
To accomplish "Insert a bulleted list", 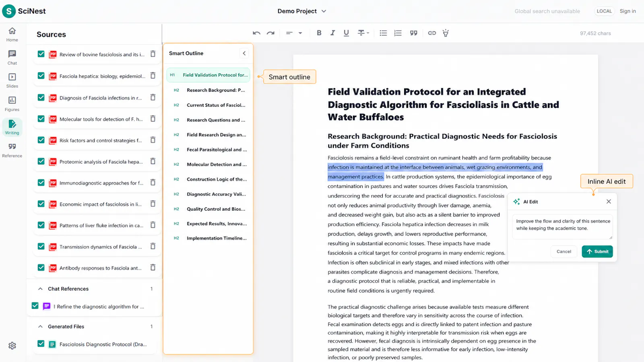I will 383,33.
